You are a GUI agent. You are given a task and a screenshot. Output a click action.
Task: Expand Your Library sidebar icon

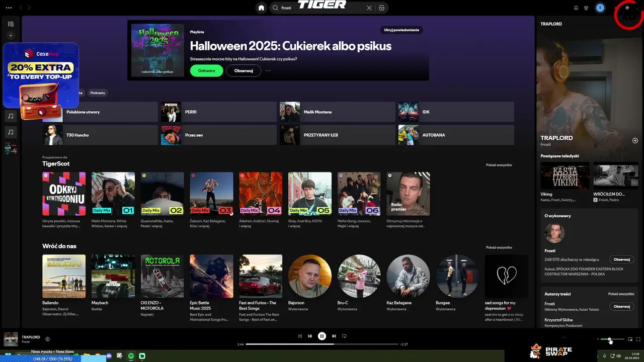[x=11, y=24]
